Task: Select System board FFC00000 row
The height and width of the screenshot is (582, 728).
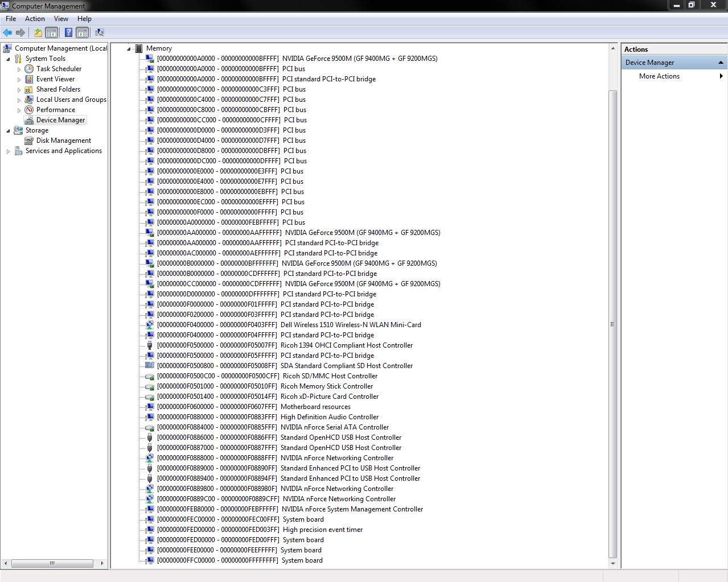Action: (240, 560)
